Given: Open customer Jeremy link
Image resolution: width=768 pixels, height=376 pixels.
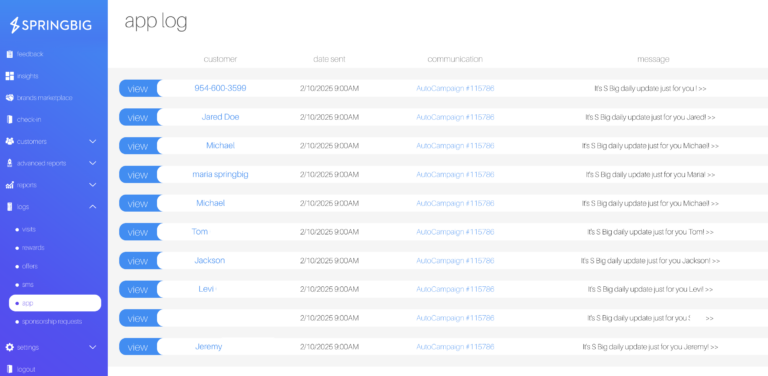Looking at the screenshot, I should [209, 347].
